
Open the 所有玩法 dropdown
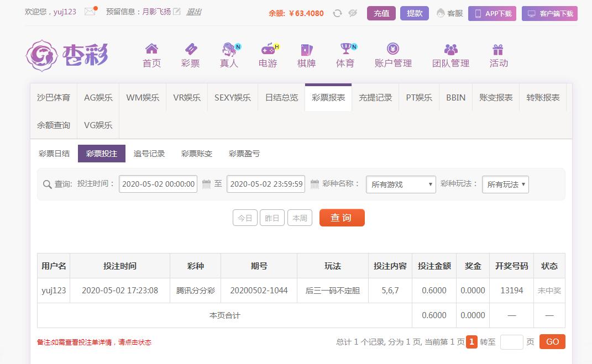[506, 184]
